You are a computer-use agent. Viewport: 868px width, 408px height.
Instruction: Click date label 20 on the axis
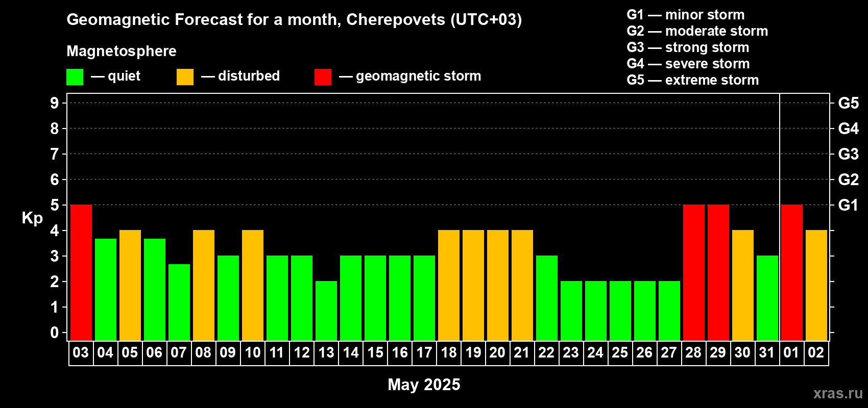pos(497,353)
